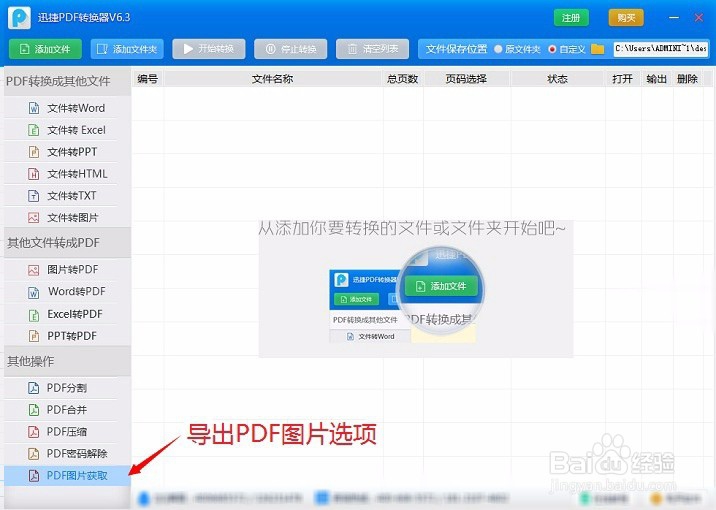Screen dimensions: 716x510
Task: Click the image icon beside 文件转图片
Action: pos(34,217)
